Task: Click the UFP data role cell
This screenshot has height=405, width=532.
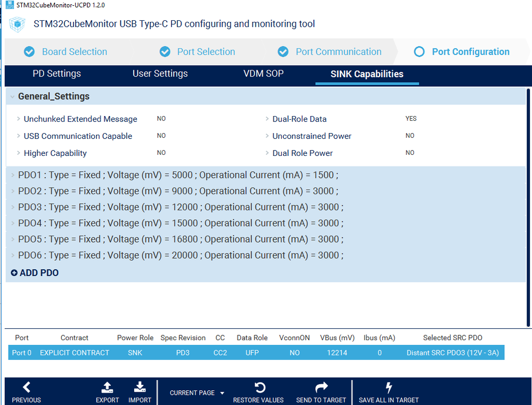Action: click(x=252, y=353)
